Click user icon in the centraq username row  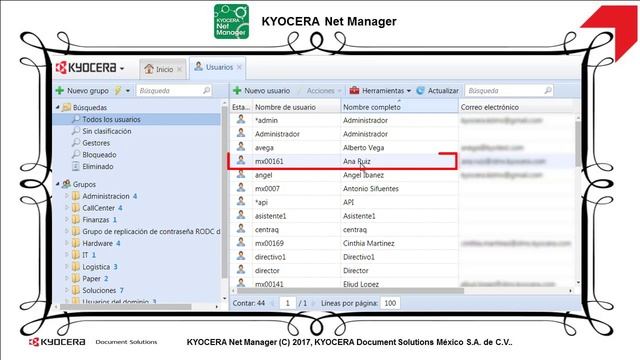(241, 229)
